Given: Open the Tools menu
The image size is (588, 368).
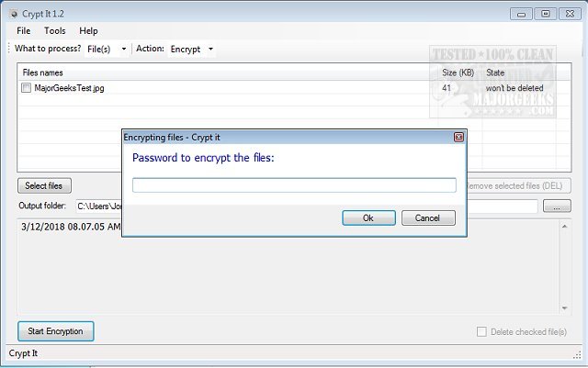Looking at the screenshot, I should 55,30.
